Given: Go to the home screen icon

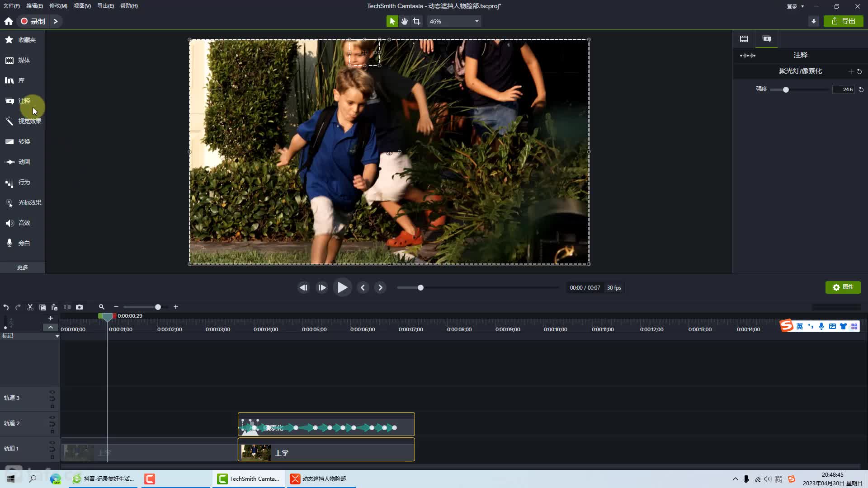Looking at the screenshot, I should tap(9, 21).
